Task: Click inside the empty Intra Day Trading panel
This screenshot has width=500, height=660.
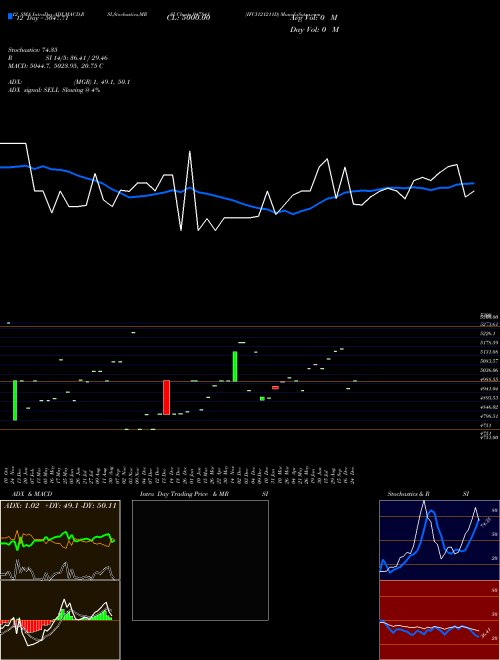Action: tap(200, 560)
